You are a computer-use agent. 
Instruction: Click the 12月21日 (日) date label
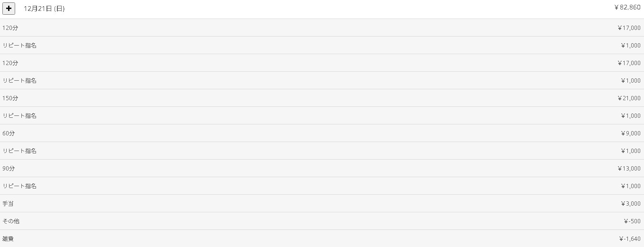(44, 9)
